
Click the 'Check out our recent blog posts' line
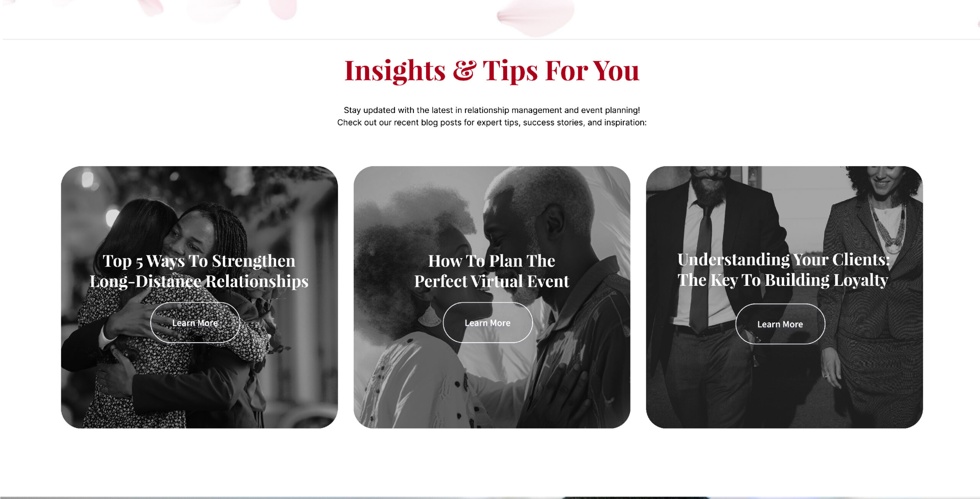492,122
